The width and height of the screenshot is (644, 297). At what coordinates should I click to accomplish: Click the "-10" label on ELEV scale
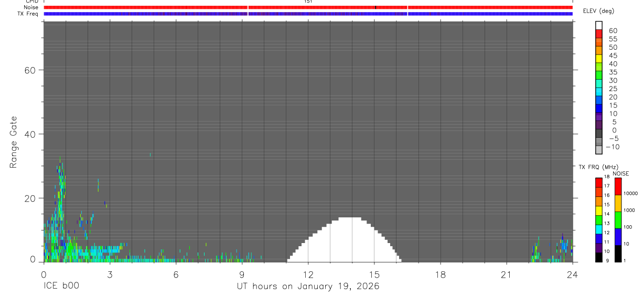(x=612, y=147)
